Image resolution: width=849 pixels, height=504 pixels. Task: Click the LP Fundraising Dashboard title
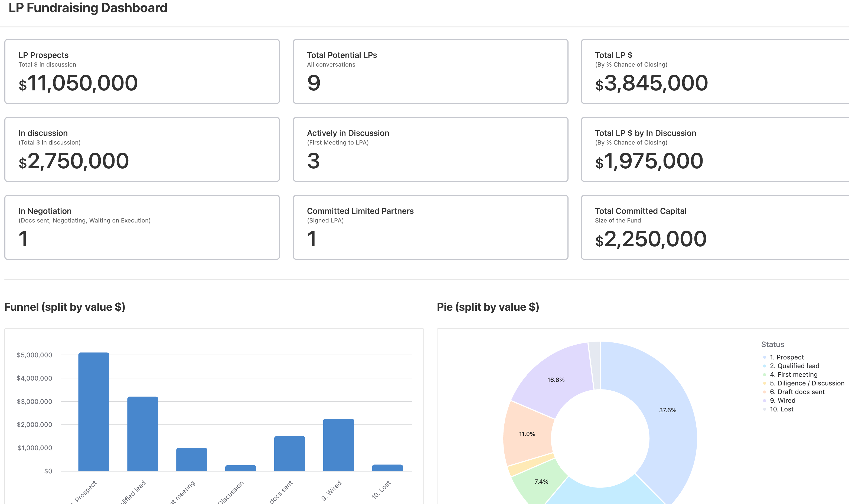88,8
